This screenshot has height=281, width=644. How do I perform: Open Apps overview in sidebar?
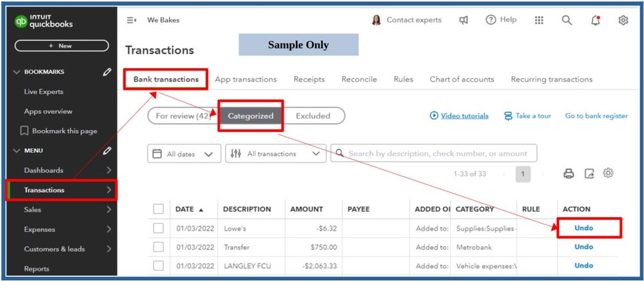(48, 111)
